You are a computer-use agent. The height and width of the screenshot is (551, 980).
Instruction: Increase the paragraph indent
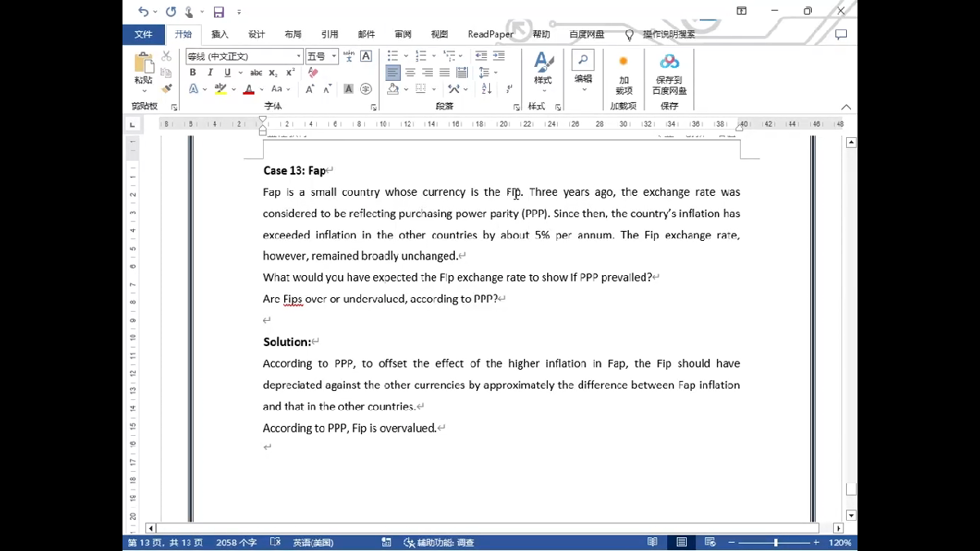(x=498, y=56)
